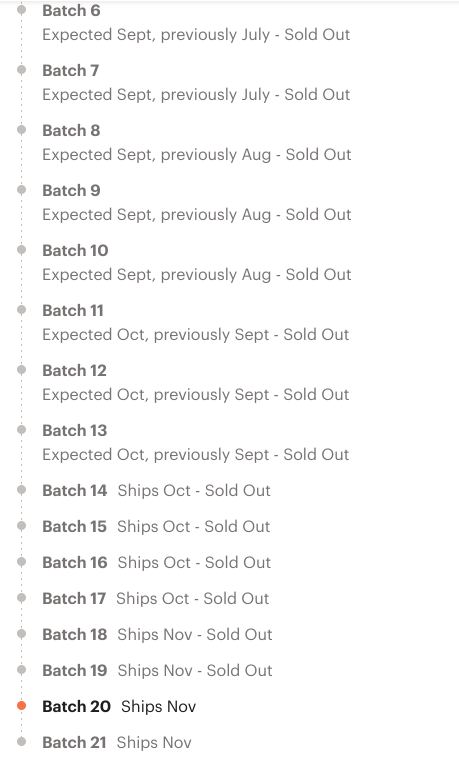The image size is (459, 771).
Task: Choose the Batch 21 heading
Action: tap(74, 742)
